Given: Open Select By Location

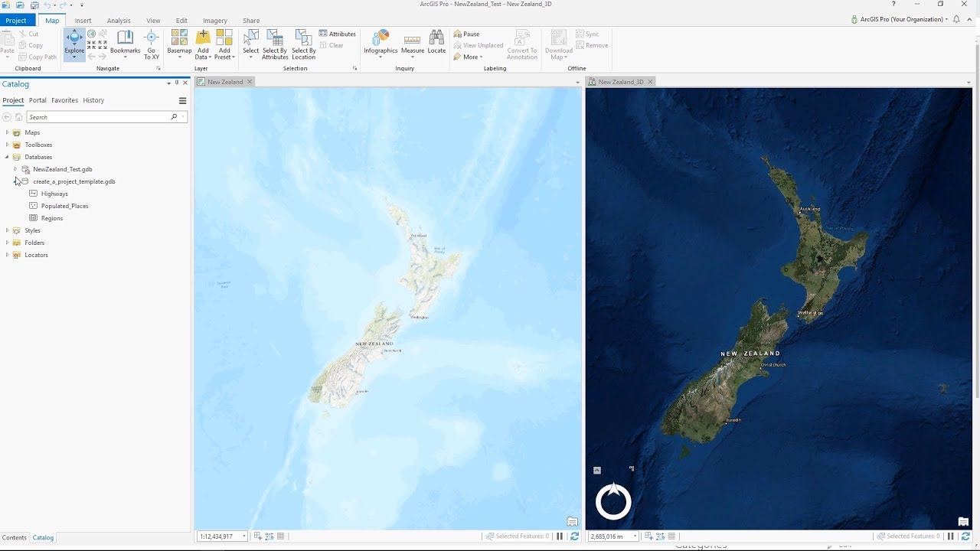Looking at the screenshot, I should 303,44.
